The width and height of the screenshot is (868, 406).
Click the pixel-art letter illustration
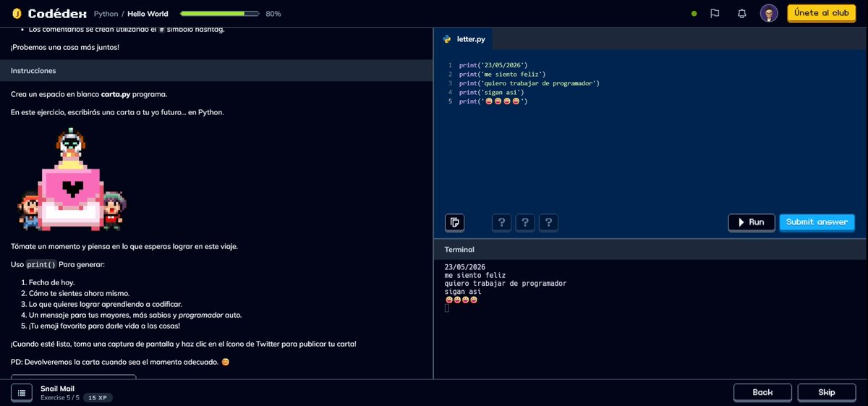(72, 180)
